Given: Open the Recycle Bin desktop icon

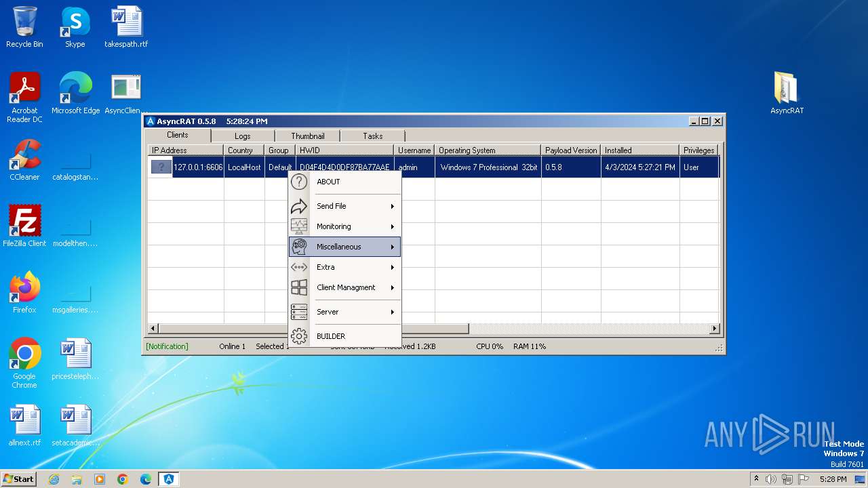Looking at the screenshot, I should 24,28.
